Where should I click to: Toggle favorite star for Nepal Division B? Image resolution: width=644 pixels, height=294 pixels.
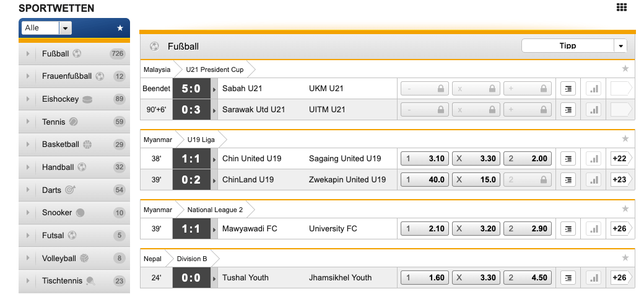(x=625, y=258)
